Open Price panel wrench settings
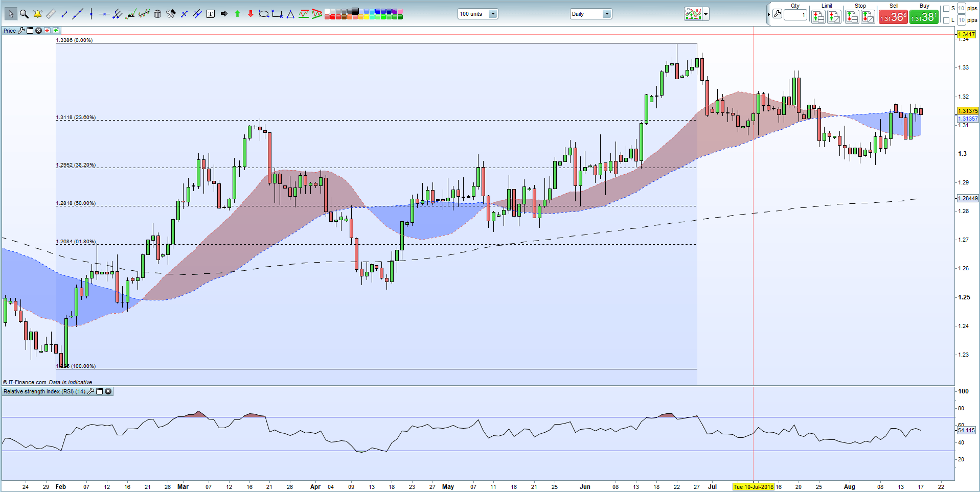 21,31
